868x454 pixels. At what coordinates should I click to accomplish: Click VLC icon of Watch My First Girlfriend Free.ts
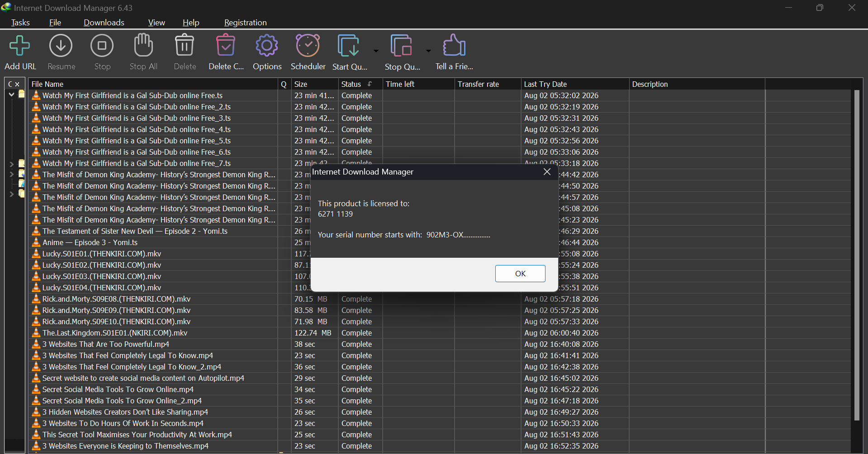click(36, 95)
